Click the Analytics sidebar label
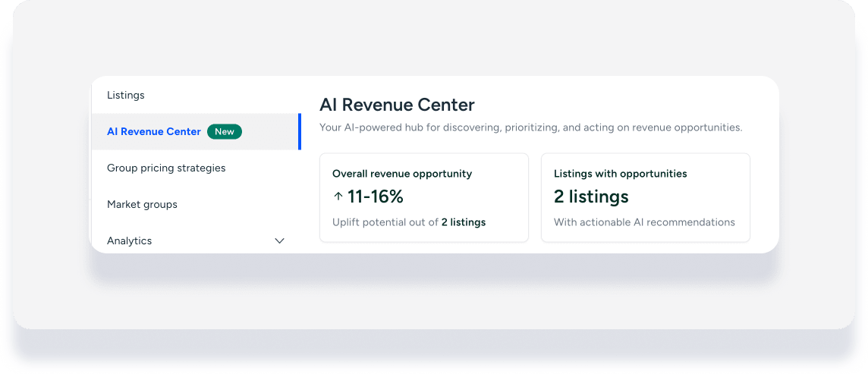 130,240
